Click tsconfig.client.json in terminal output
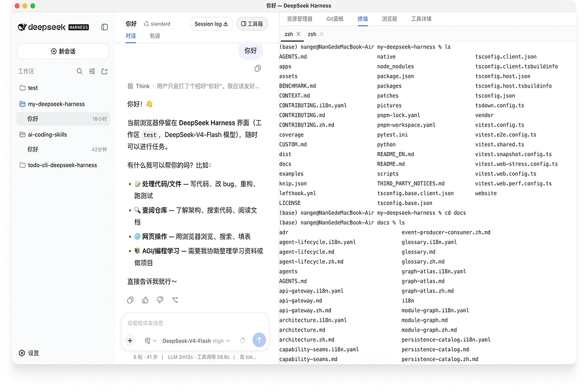Image resolution: width=588 pixels, height=391 pixels. coord(506,57)
